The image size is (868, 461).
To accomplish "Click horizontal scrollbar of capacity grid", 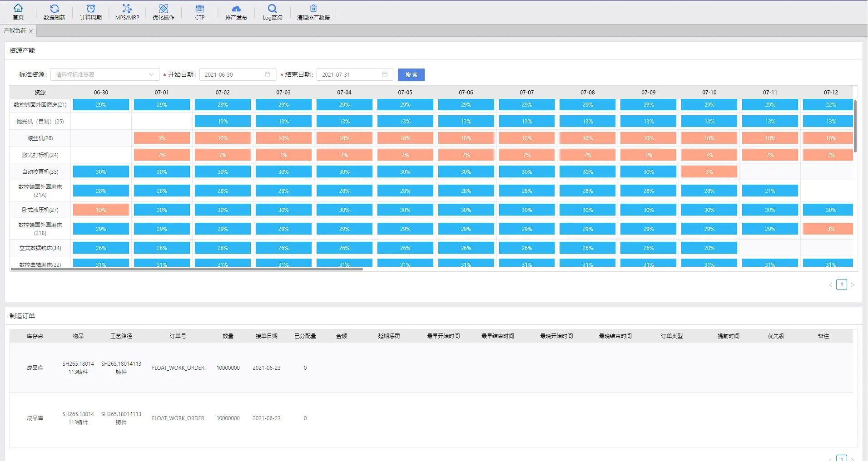I will click(x=187, y=269).
